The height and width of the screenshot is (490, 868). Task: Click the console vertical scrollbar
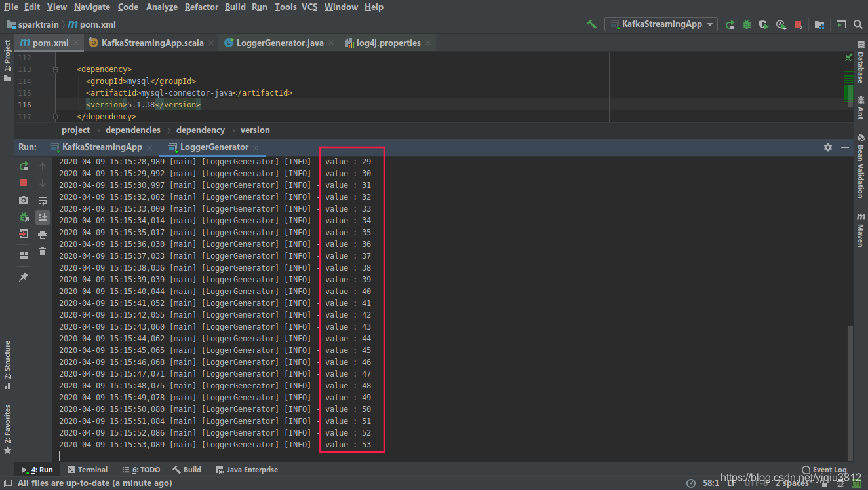point(850,392)
